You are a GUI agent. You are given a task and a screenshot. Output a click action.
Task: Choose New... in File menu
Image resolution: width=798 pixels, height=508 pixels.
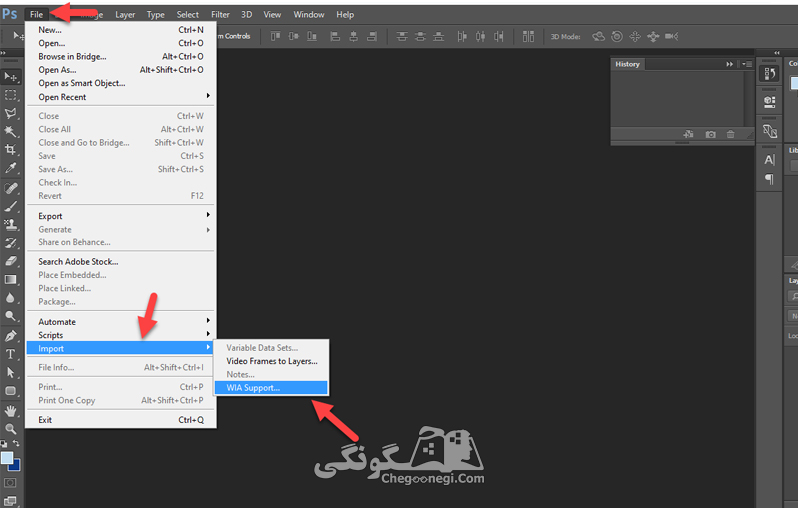click(x=121, y=30)
